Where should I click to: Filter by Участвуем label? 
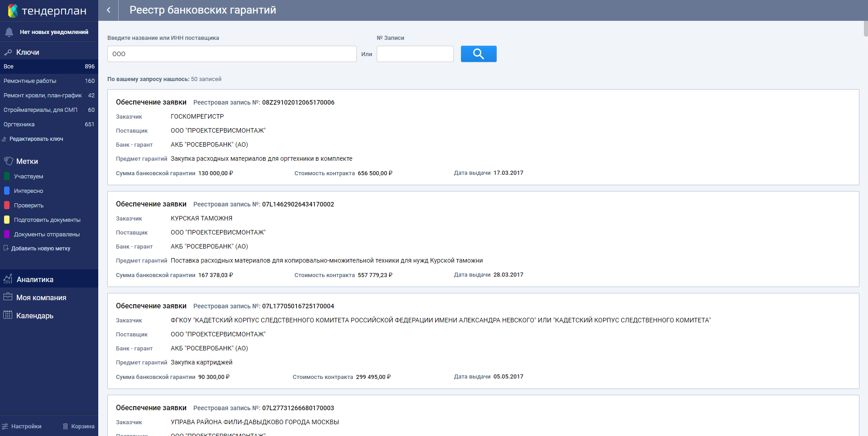tap(29, 177)
